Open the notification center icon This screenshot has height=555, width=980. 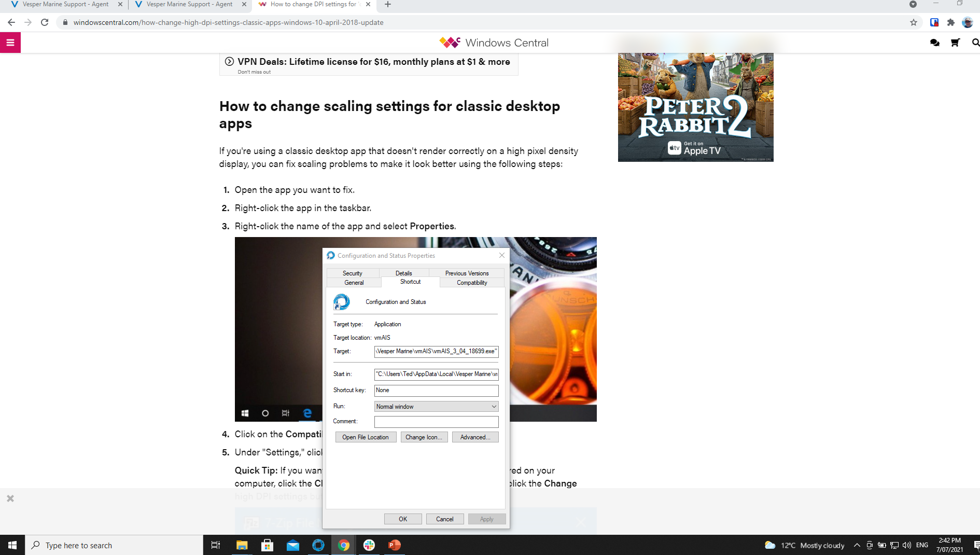pyautogui.click(x=976, y=545)
